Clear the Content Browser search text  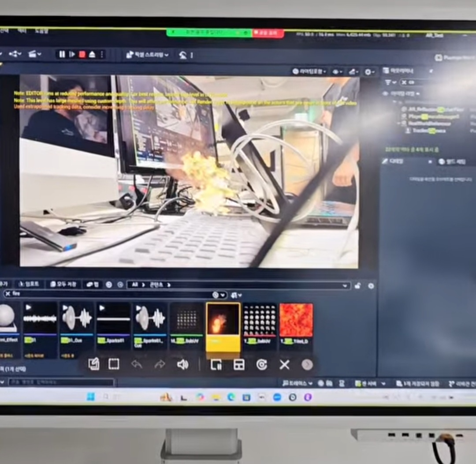[x=7, y=294]
